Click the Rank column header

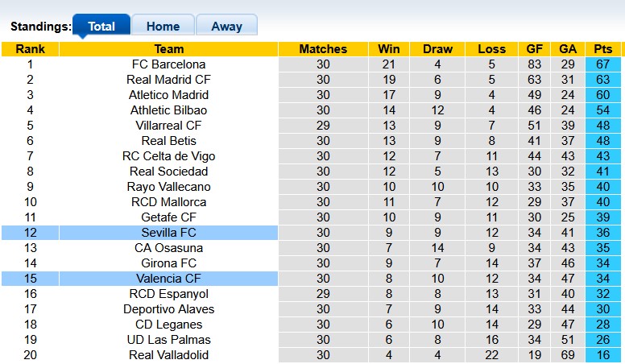[x=30, y=49]
